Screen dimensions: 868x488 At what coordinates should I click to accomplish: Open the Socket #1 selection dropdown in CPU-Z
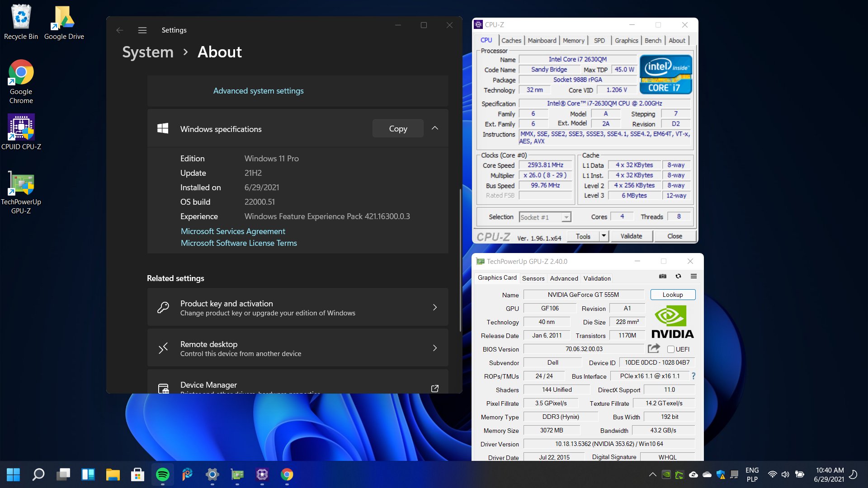pyautogui.click(x=566, y=217)
